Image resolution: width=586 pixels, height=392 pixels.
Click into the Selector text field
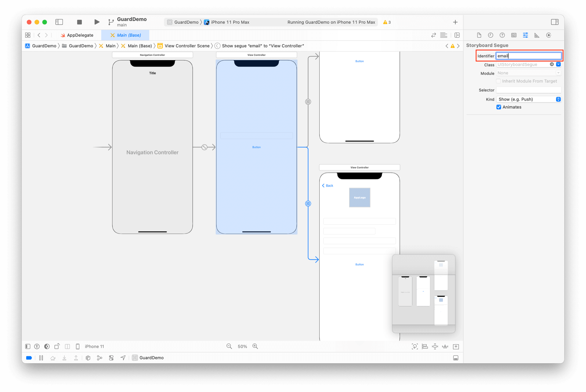click(529, 90)
